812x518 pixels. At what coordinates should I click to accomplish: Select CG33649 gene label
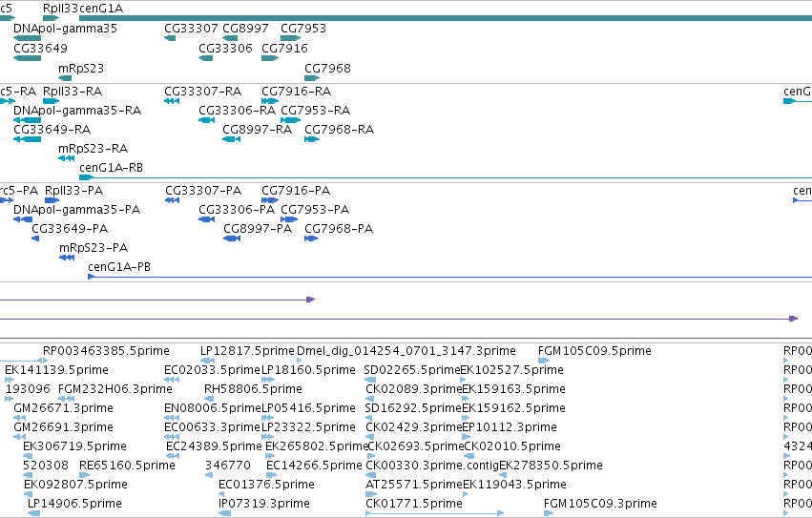click(x=40, y=48)
